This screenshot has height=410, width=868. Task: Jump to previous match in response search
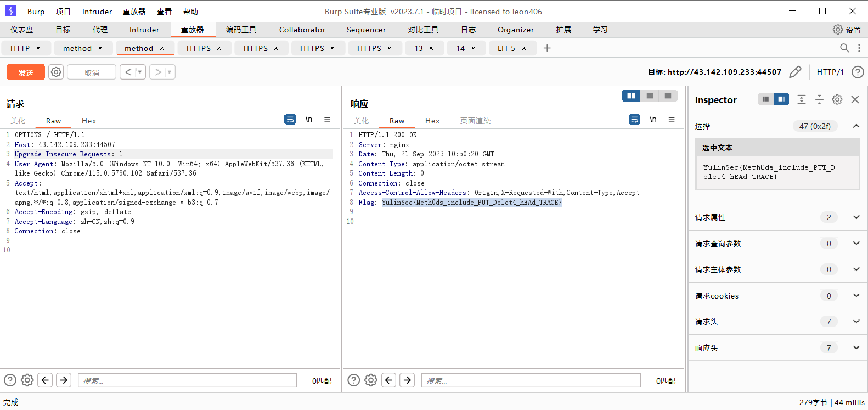click(389, 380)
